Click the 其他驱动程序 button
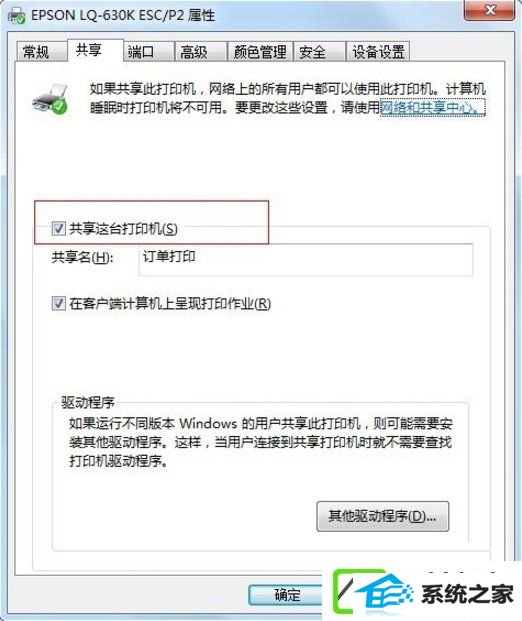This screenshot has height=621, width=522. point(383,516)
